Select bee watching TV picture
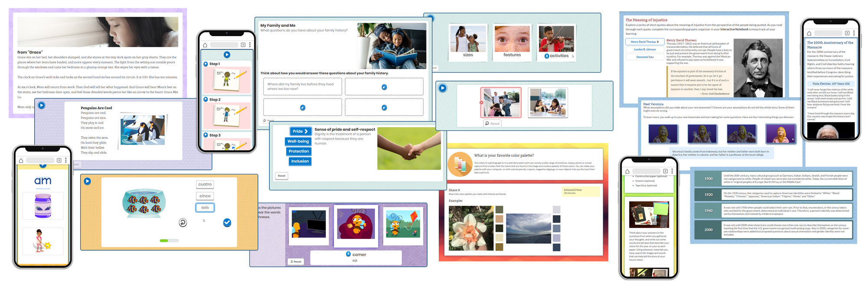This screenshot has height=284, width=868. click(x=309, y=226)
